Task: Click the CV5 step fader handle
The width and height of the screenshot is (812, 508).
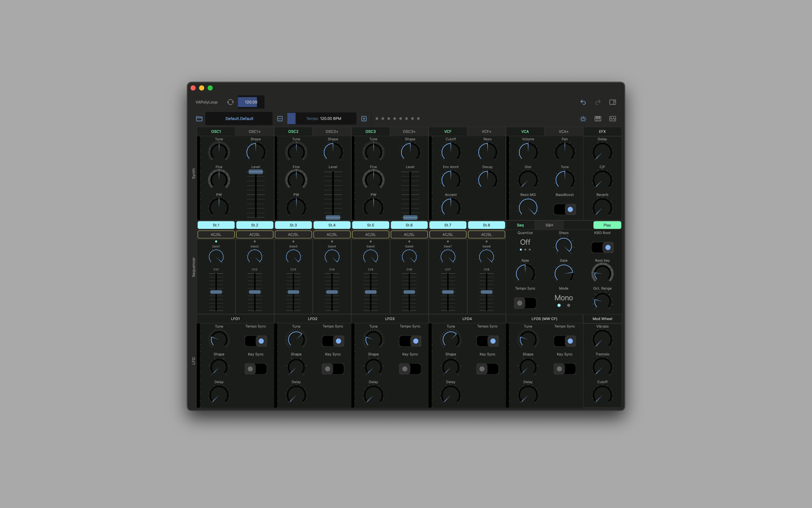Action: coord(370,292)
